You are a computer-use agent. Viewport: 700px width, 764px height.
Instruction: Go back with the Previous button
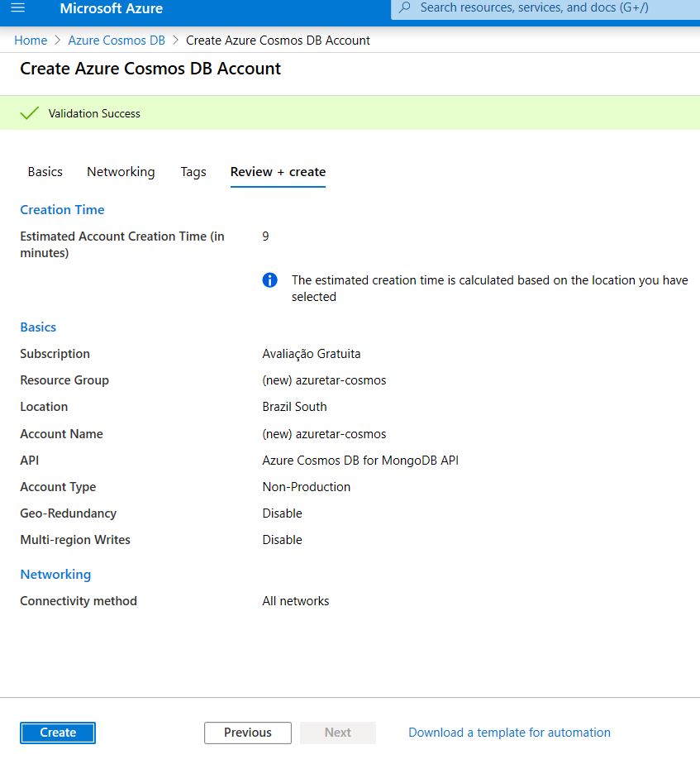coord(248,733)
